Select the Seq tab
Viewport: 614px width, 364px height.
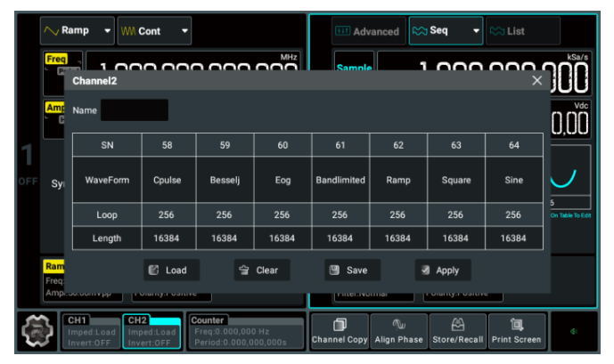(x=446, y=31)
